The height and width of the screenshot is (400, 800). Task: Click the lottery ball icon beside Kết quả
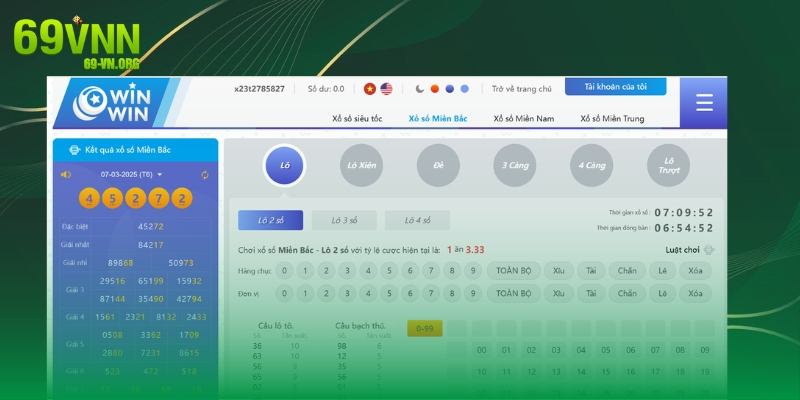pos(75,150)
